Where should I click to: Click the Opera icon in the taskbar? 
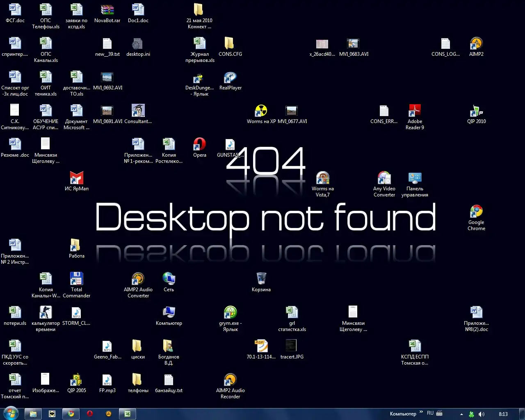click(x=90, y=414)
